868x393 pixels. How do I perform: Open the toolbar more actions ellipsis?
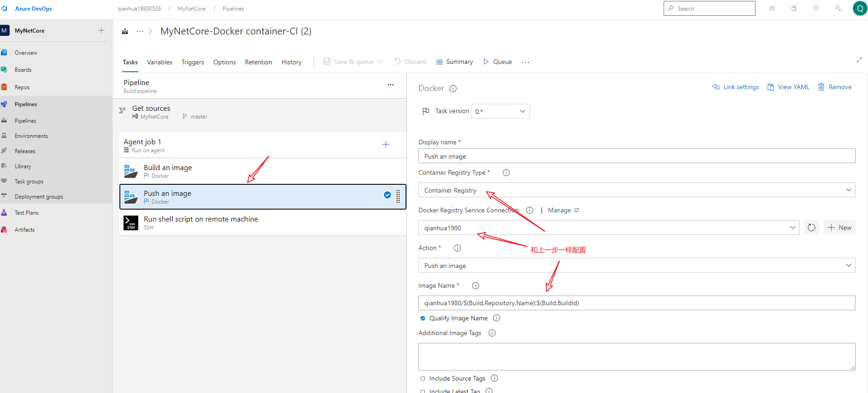point(525,63)
